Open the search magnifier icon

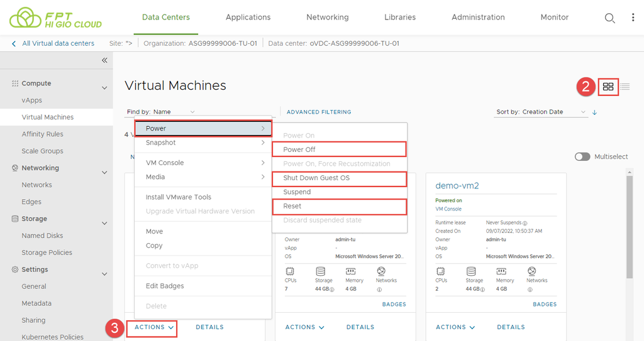609,18
